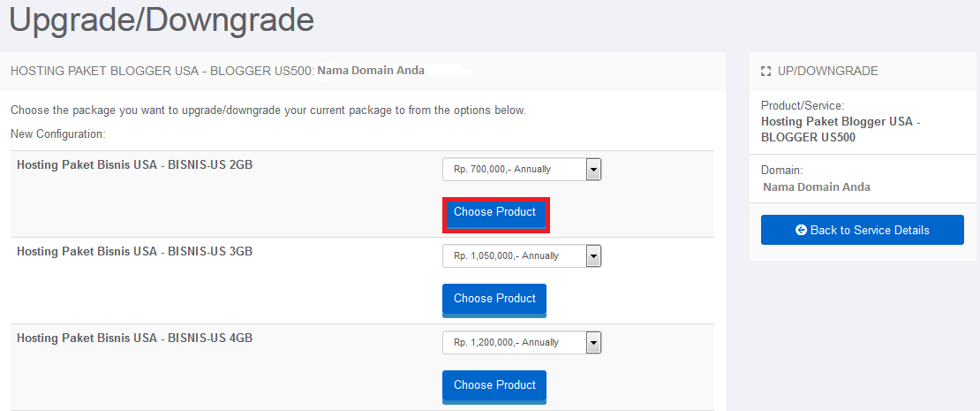Open the Rp. 700,000 Annually billing dropdown

522,169
